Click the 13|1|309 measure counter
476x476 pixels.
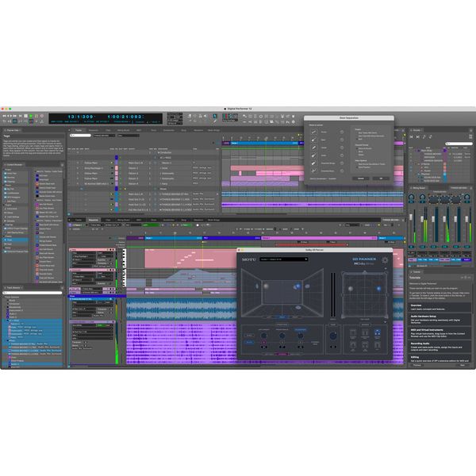coord(80,117)
